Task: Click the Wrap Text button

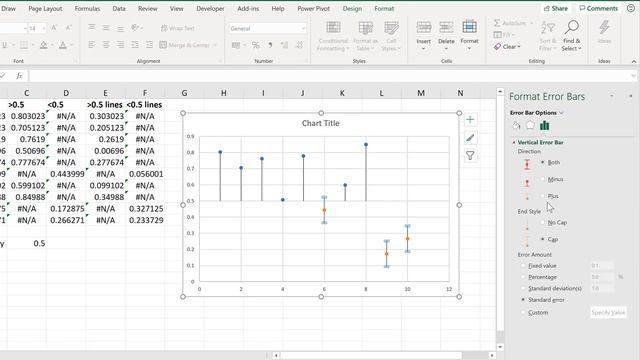Action: click(177, 28)
